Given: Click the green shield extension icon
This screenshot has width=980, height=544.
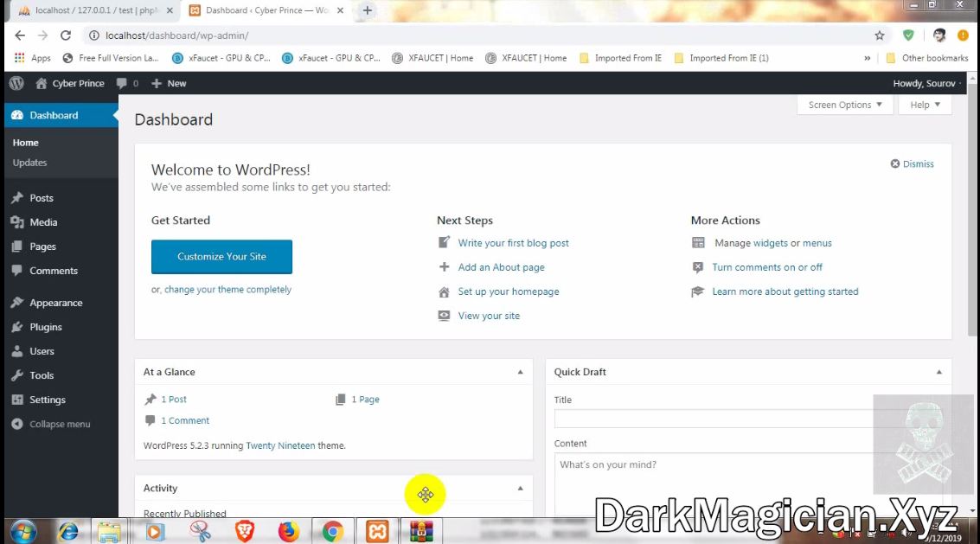Looking at the screenshot, I should [908, 35].
